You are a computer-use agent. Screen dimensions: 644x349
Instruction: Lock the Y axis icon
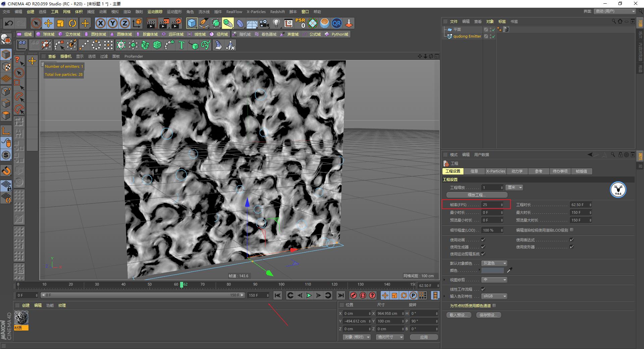[x=112, y=23]
